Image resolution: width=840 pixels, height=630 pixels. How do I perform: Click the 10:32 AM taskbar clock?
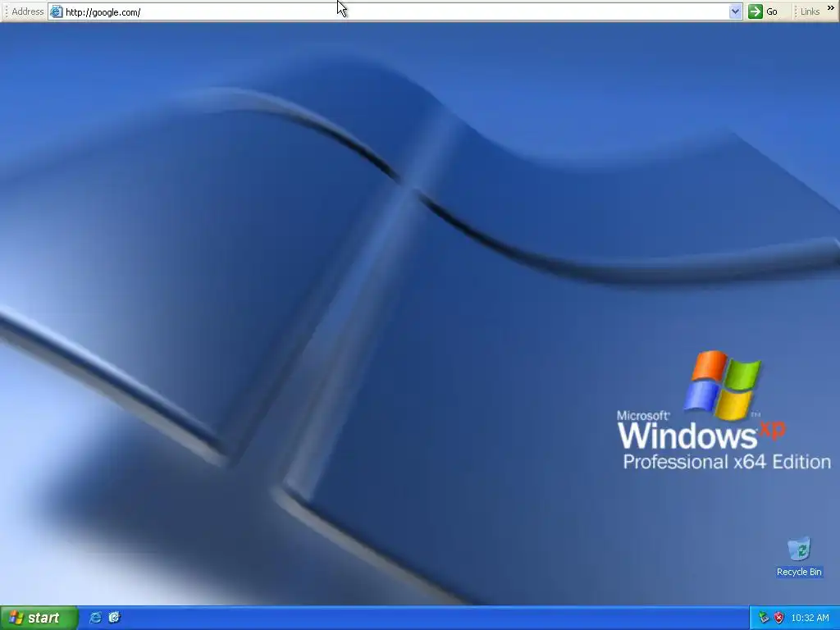click(x=810, y=619)
